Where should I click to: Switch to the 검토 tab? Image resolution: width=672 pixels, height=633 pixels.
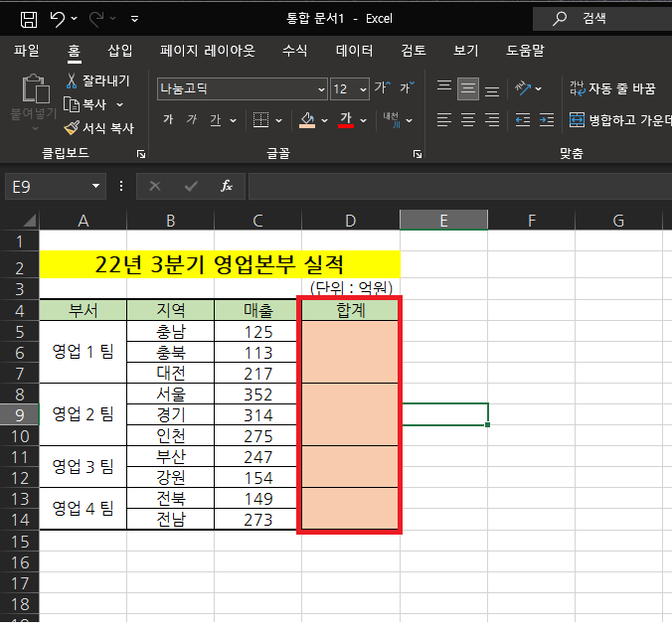[414, 51]
